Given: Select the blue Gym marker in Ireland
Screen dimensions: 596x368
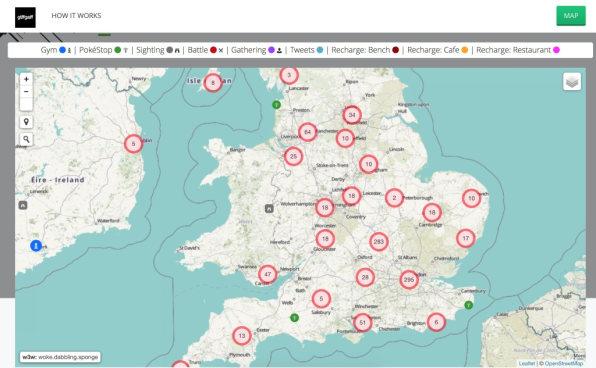Looking at the screenshot, I should [x=36, y=246].
